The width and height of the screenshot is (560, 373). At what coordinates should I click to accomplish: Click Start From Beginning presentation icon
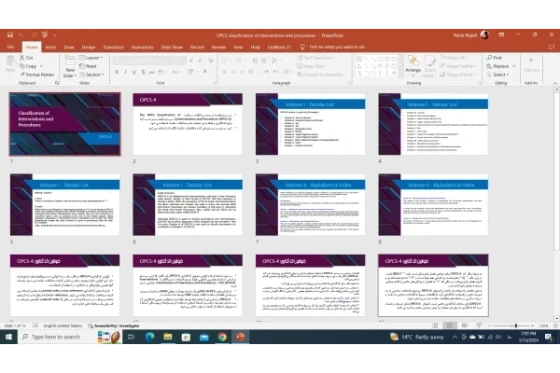click(45, 35)
